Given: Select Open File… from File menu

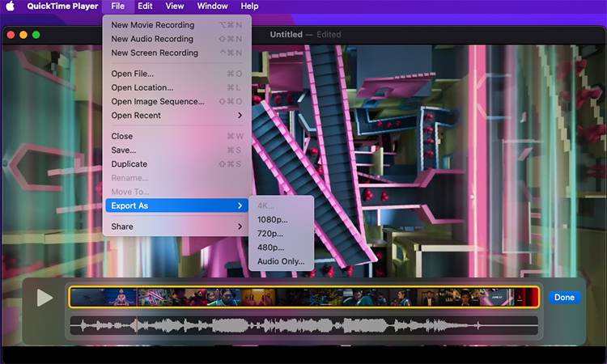Looking at the screenshot, I should click(x=176, y=74).
